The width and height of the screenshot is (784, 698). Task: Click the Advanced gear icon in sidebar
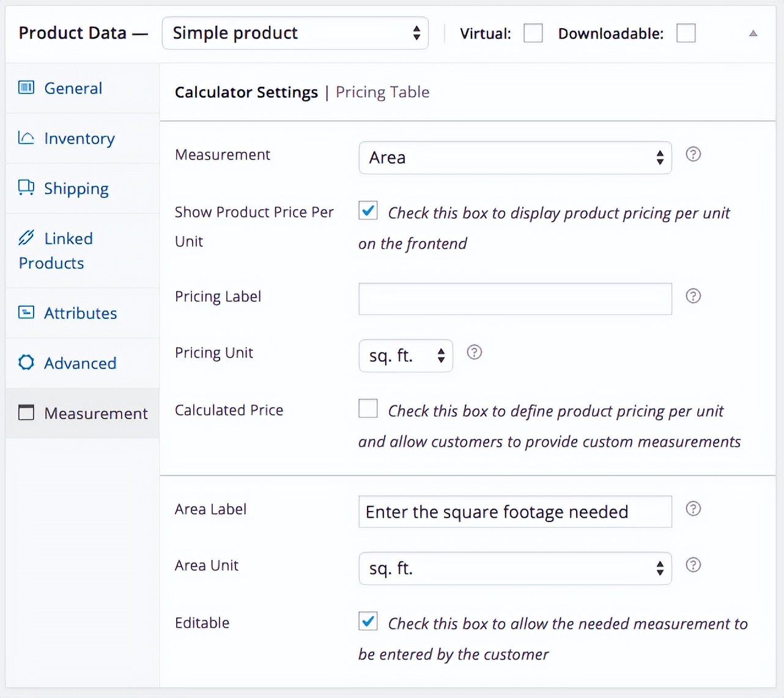[x=26, y=362]
